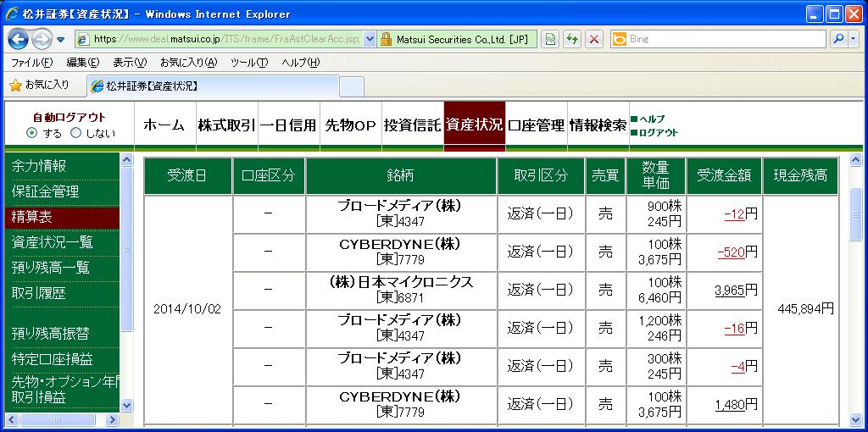Open the search provider dropdown arrow
This screenshot has width=868, height=432.
pyautogui.click(x=854, y=39)
